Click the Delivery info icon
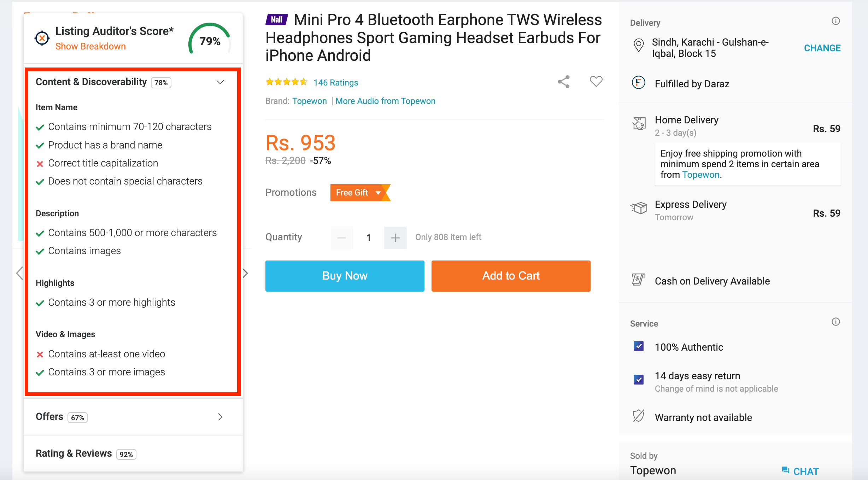Image resolution: width=868 pixels, height=480 pixels. tap(835, 21)
